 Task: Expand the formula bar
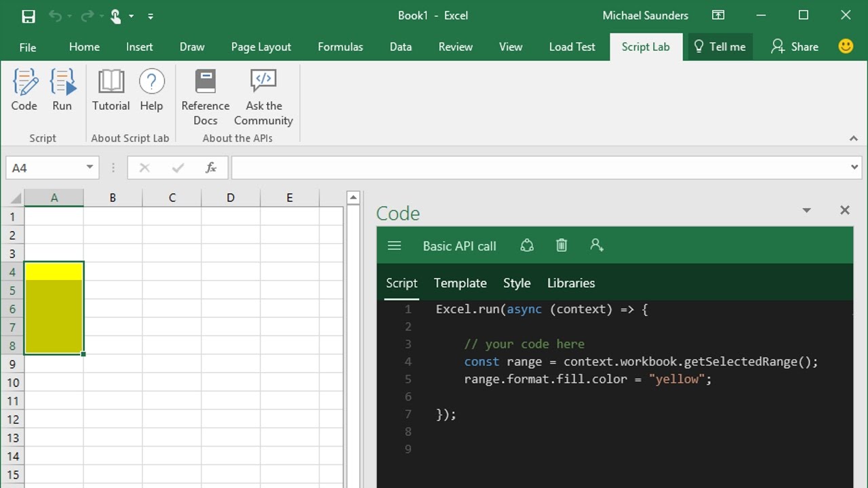tap(854, 167)
